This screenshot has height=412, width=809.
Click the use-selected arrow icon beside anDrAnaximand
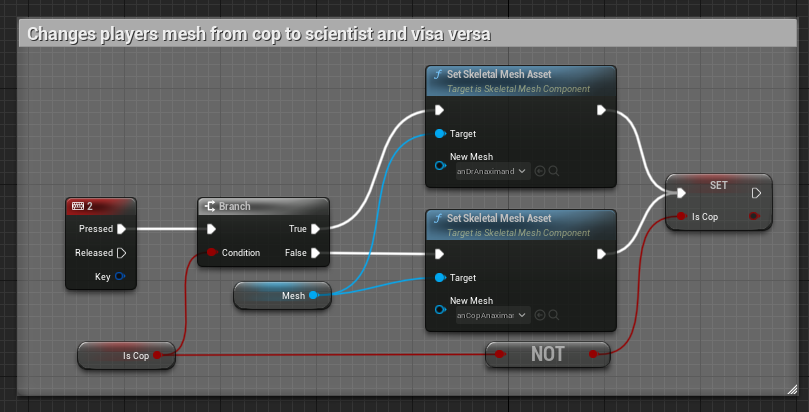540,171
